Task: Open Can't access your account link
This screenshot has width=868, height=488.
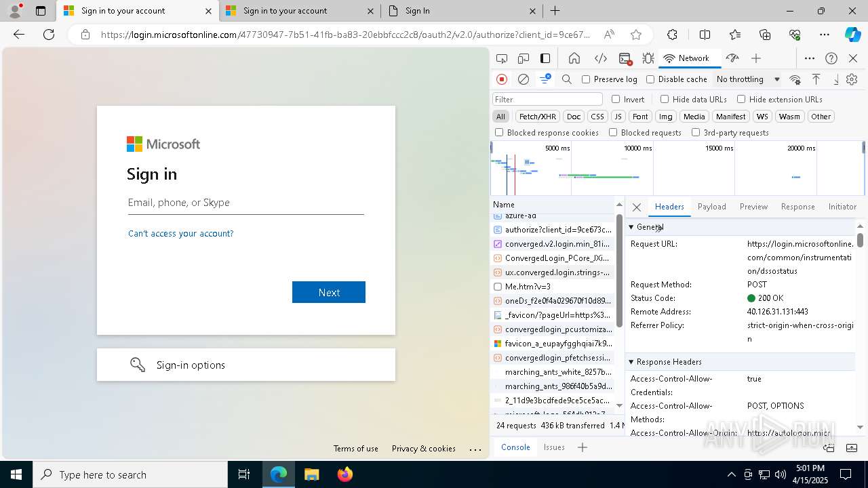Action: pos(180,233)
